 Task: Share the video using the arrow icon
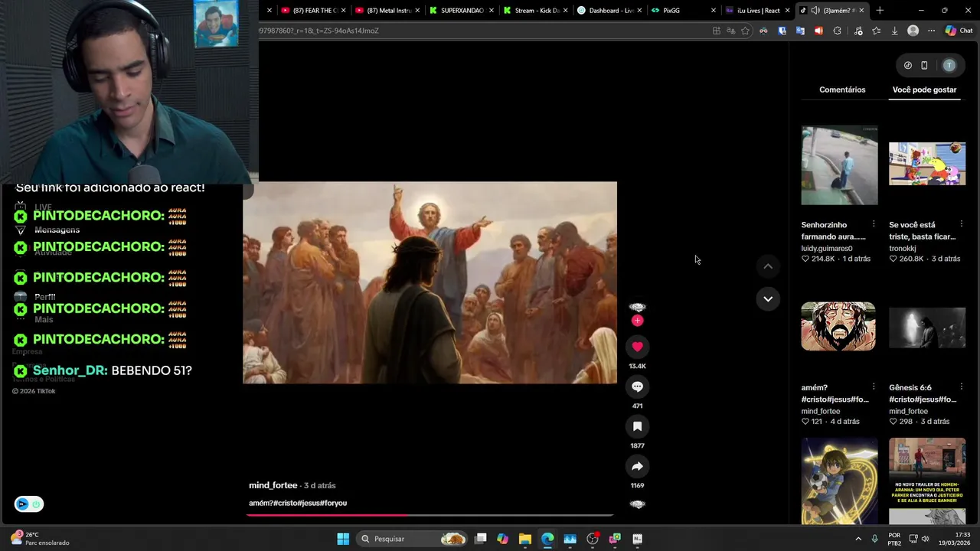coord(637,466)
